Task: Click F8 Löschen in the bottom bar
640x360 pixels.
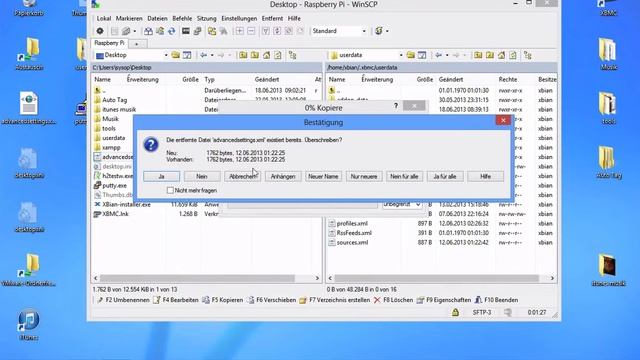Action: coord(393,300)
